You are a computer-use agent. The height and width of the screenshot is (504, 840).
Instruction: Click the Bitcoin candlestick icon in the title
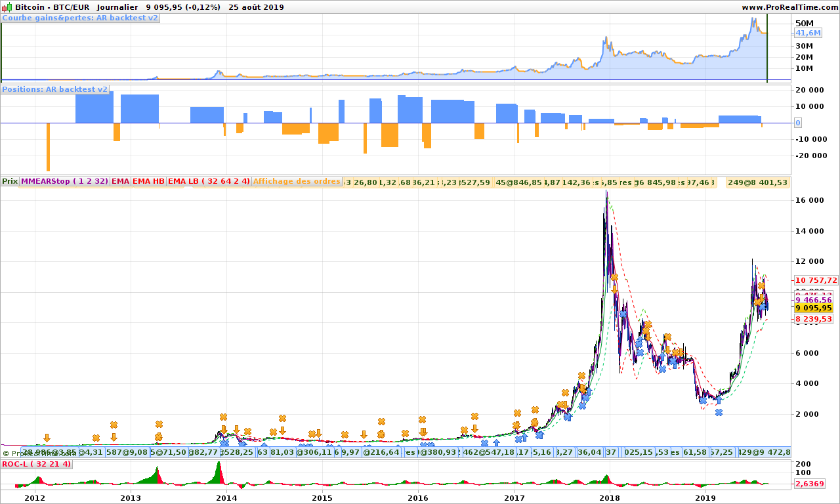[7, 7]
